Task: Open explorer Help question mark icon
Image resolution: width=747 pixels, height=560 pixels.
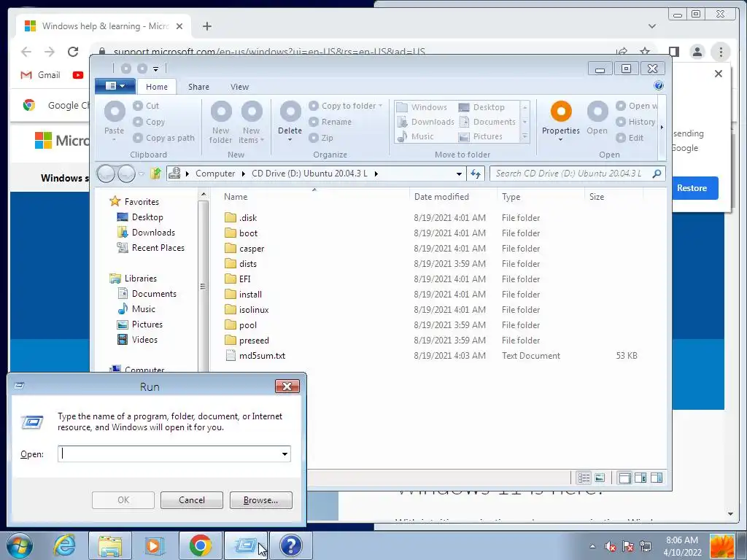Action: (659, 85)
